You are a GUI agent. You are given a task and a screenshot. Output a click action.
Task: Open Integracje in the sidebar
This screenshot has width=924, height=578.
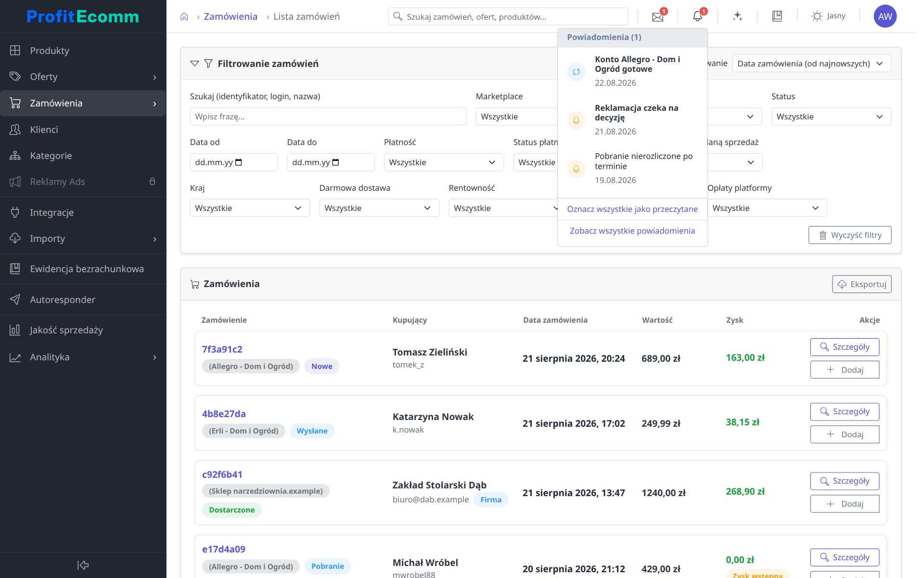point(83,212)
